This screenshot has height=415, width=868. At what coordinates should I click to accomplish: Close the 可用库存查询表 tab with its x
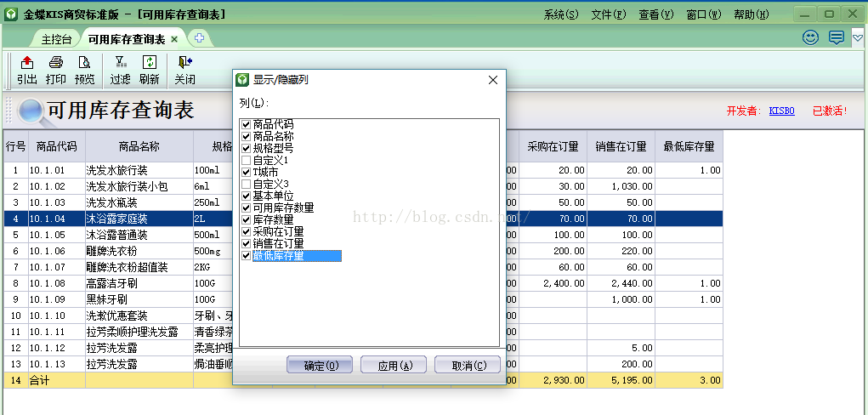(174, 39)
